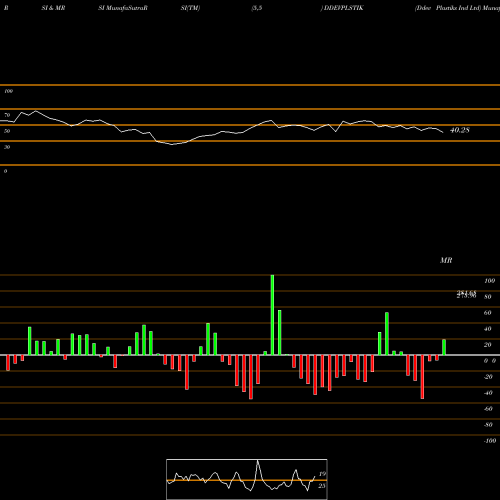The image size is (500, 500).
Task: Click the value 19 inside the mini chart
Action: [x=322, y=474]
